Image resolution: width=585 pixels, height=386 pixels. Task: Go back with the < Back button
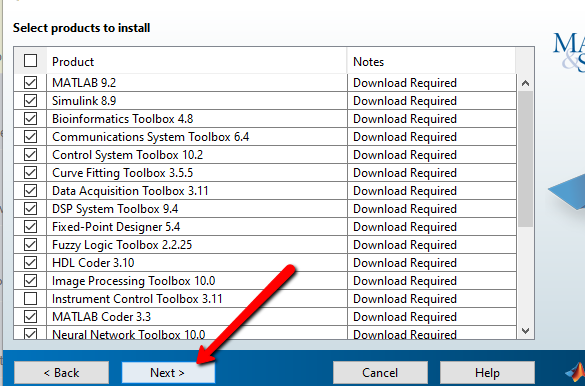61,372
